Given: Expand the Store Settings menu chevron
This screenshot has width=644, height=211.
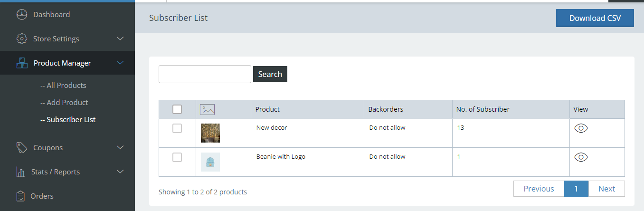Looking at the screenshot, I should click(x=120, y=39).
